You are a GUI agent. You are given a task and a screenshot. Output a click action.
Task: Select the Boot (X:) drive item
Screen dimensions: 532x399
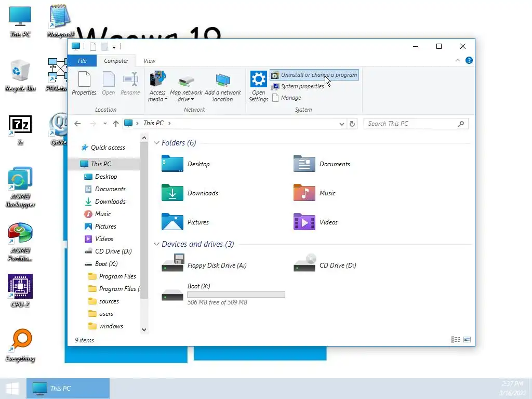tap(223, 294)
